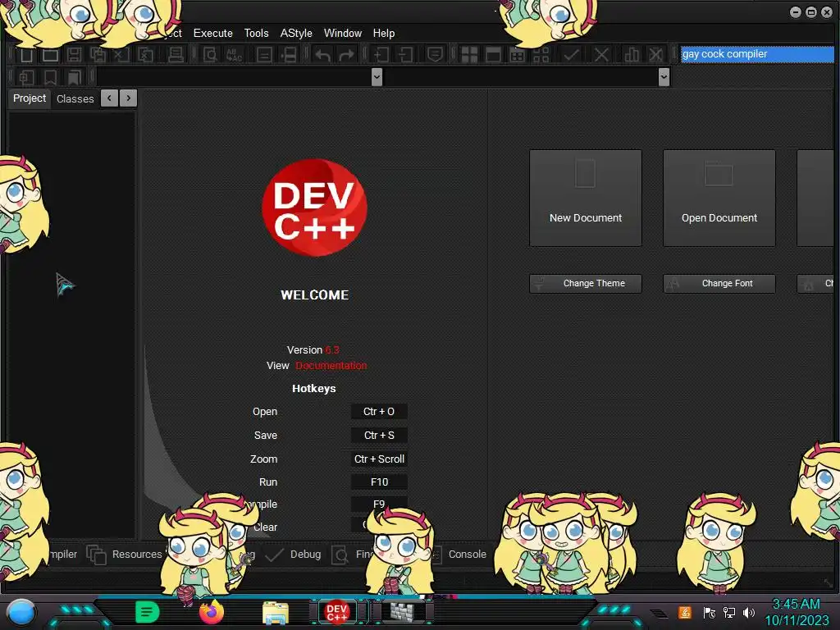Open the AStyle menu
The image size is (840, 630).
click(296, 33)
